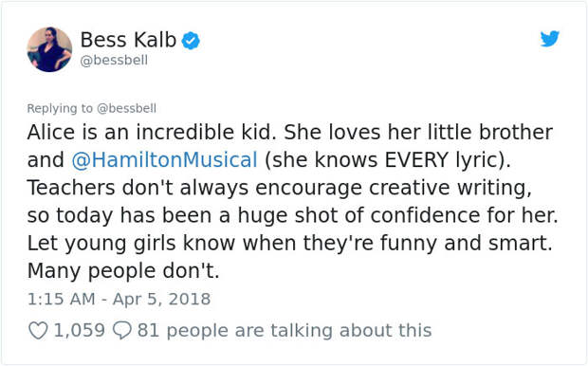Click the @bessbell handle below the name

click(114, 61)
